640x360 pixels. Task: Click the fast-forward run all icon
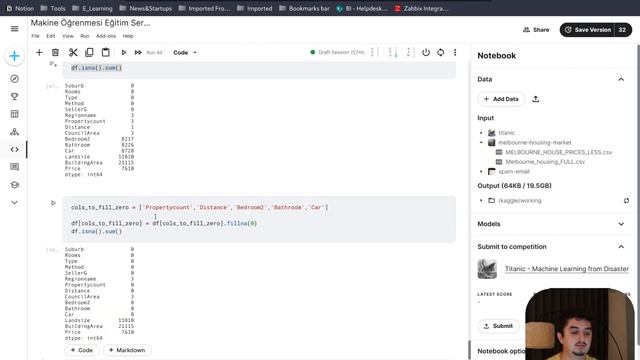click(x=138, y=52)
